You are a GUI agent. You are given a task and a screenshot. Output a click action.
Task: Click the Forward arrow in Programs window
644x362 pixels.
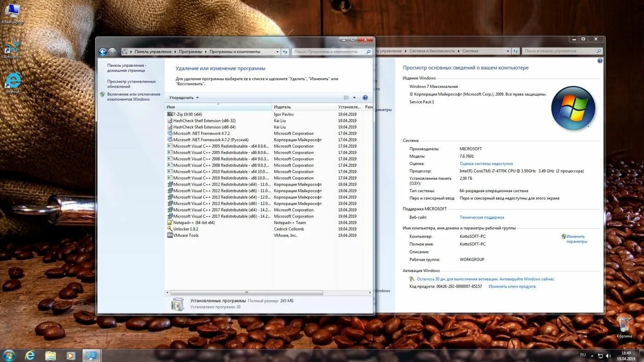coord(112,52)
